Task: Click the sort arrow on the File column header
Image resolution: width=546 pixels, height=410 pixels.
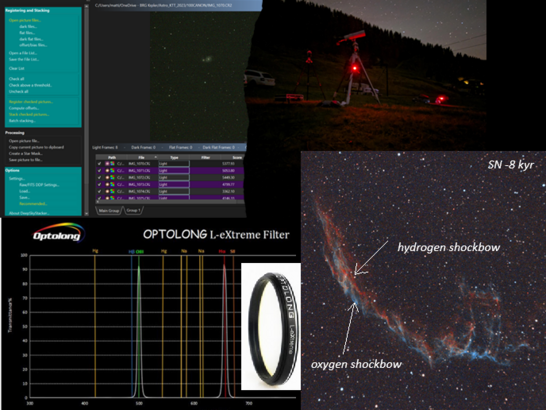Action: (x=156, y=157)
